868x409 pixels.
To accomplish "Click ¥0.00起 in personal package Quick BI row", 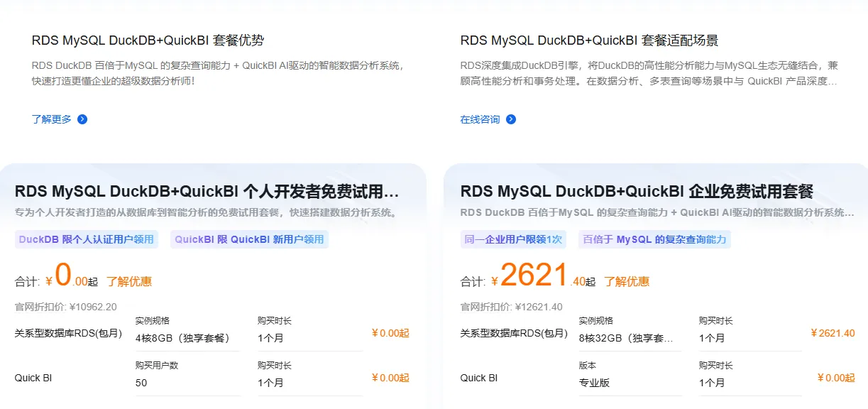I will point(390,378).
